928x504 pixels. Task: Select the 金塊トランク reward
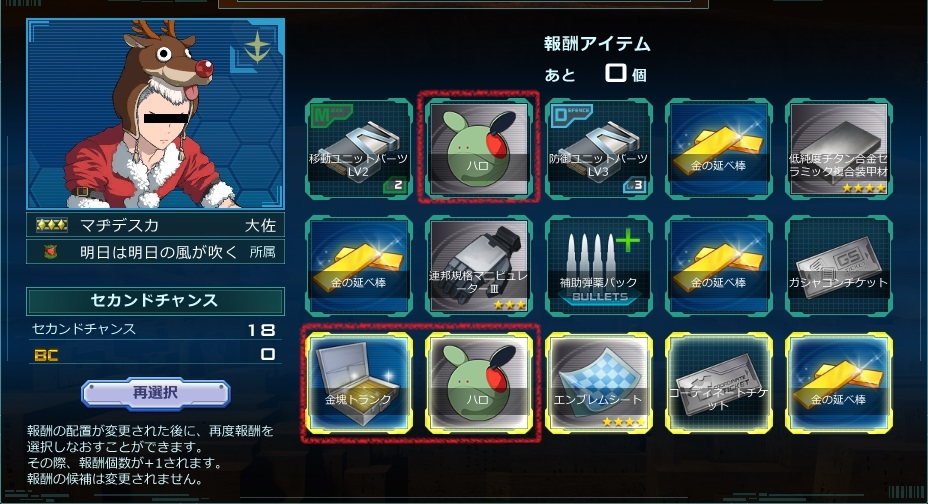(x=358, y=383)
